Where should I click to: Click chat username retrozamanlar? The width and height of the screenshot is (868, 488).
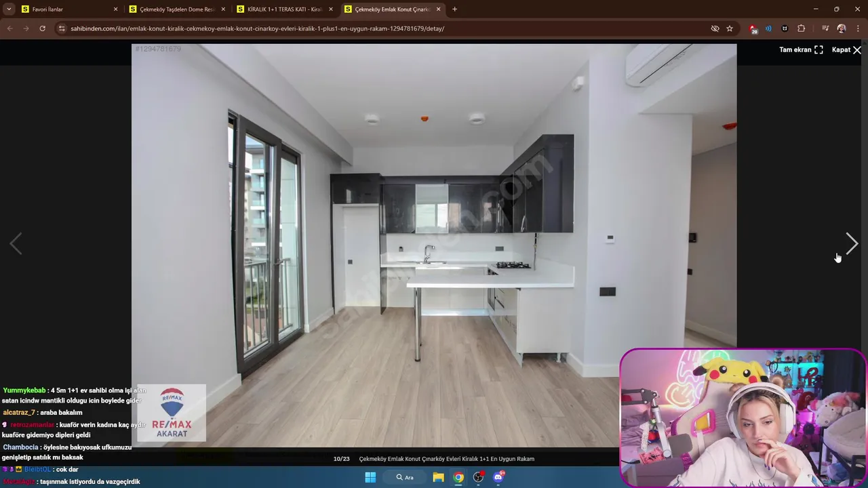32,425
